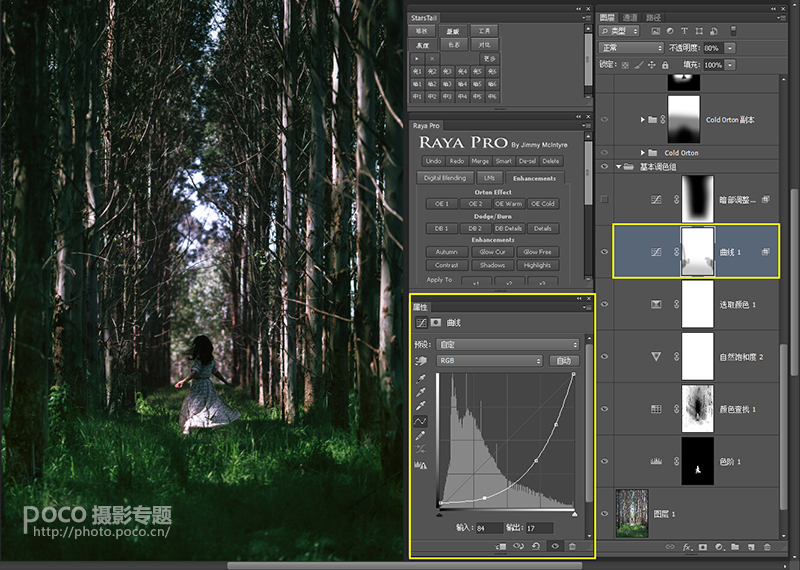Hide the 选取颜色 1 layer

[x=605, y=304]
